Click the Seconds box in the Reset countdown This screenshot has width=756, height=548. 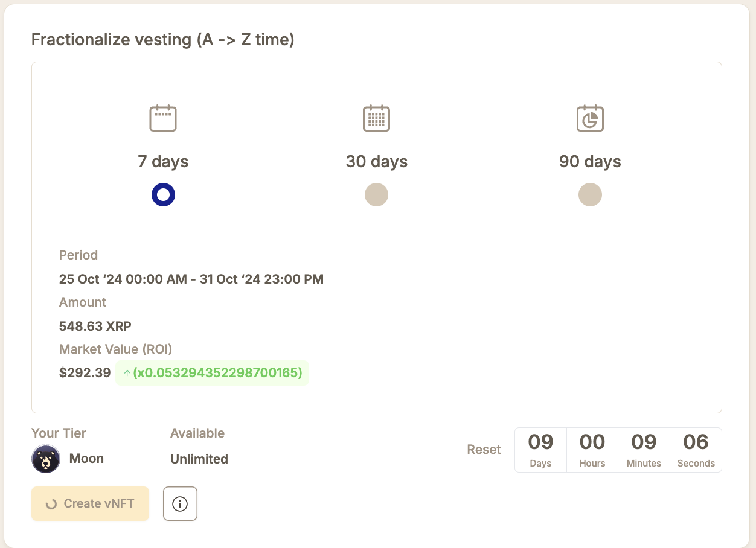pyautogui.click(x=696, y=450)
